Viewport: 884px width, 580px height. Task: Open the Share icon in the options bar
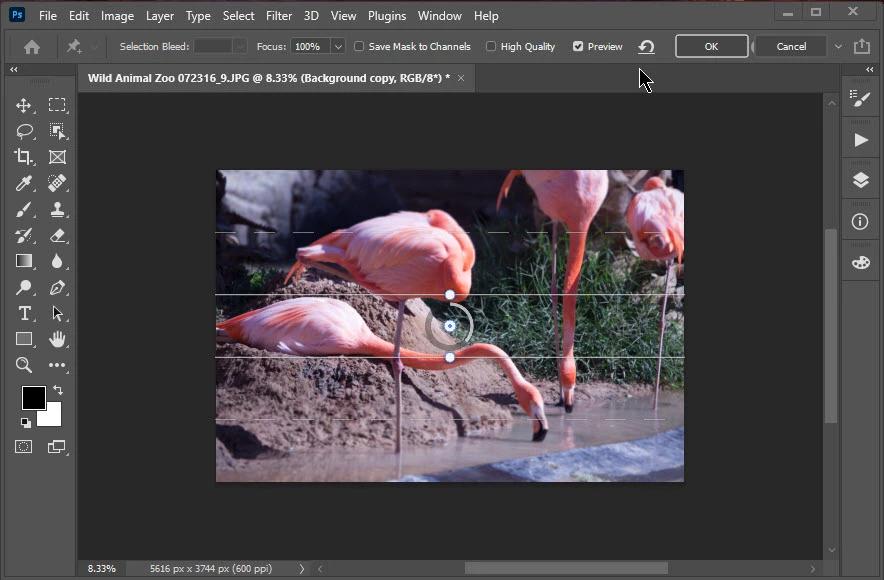point(861,46)
